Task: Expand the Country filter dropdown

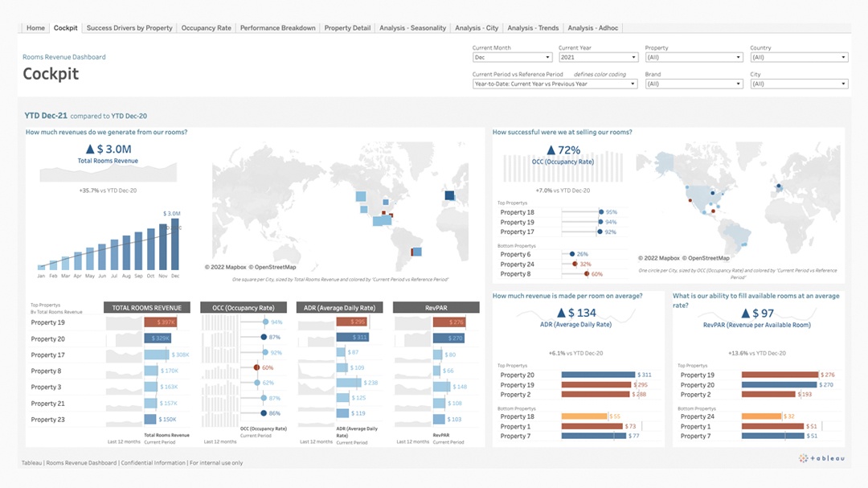Action: point(799,58)
